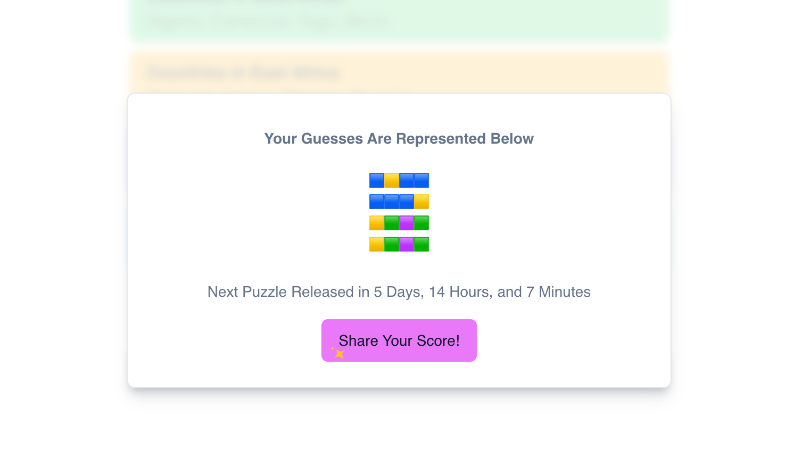The height and width of the screenshot is (450, 800).
Task: Click the green square beside yellow in third row
Action: [x=391, y=223]
